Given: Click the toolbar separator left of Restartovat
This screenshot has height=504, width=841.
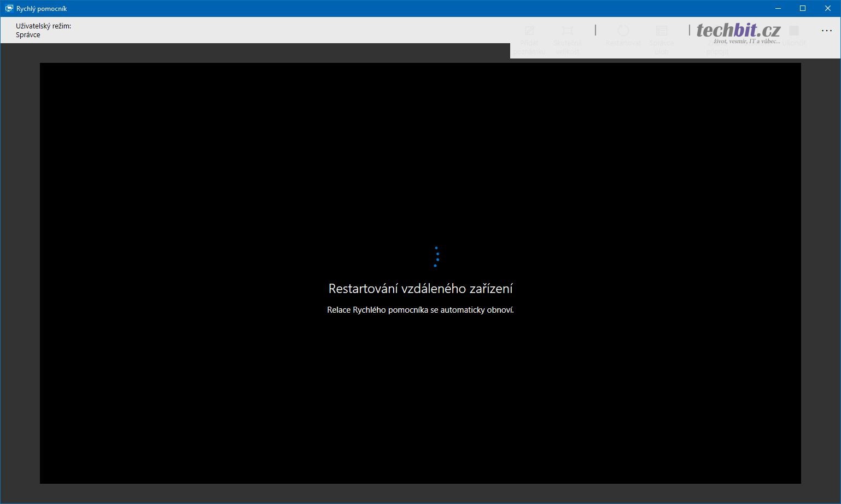Looking at the screenshot, I should click(595, 30).
